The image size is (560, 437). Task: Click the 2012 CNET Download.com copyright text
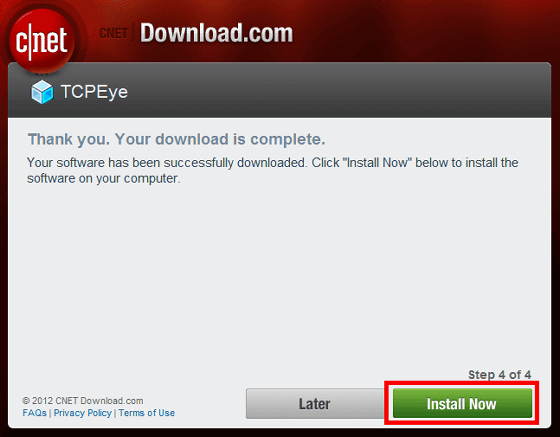click(83, 401)
